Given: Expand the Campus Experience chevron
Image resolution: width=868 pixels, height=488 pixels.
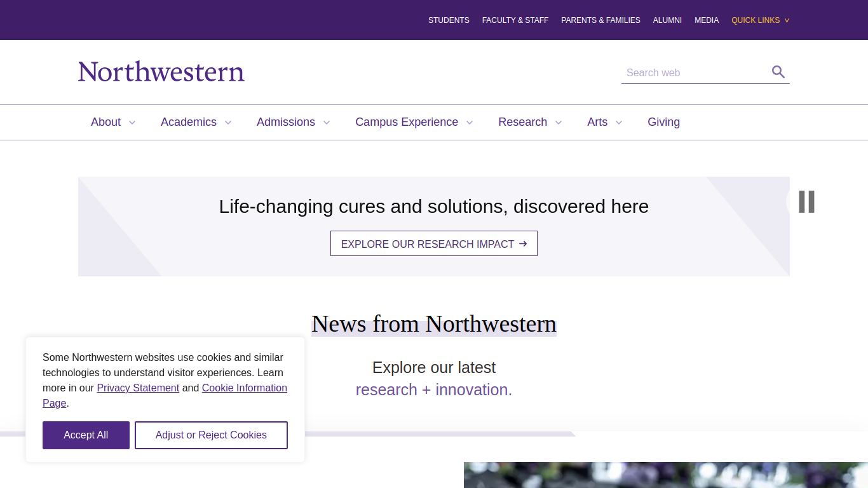Looking at the screenshot, I should (470, 123).
